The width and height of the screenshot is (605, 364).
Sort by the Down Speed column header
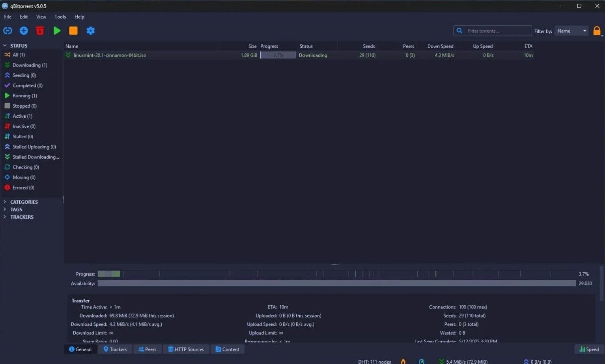coord(436,46)
